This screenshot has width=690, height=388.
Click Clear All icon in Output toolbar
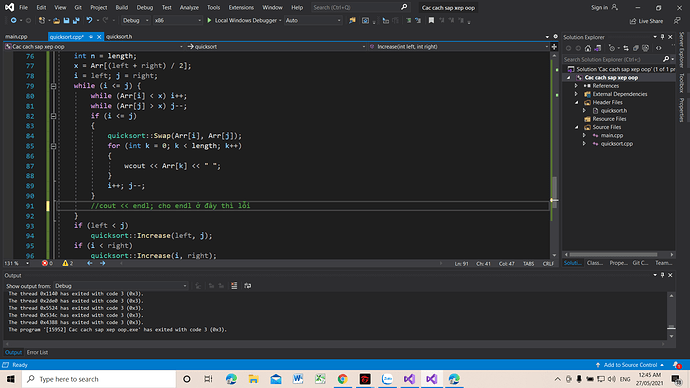[x=234, y=286]
